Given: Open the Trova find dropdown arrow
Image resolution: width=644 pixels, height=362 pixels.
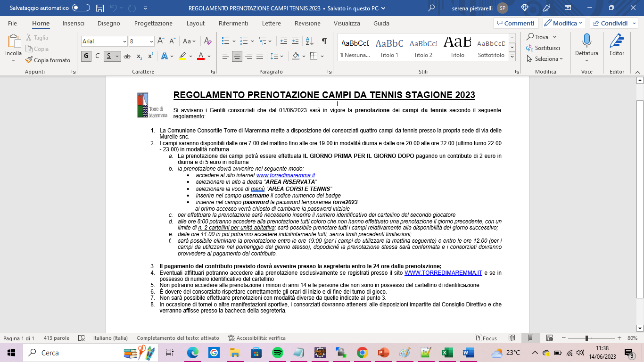Looking at the screenshot, I should [554, 37].
